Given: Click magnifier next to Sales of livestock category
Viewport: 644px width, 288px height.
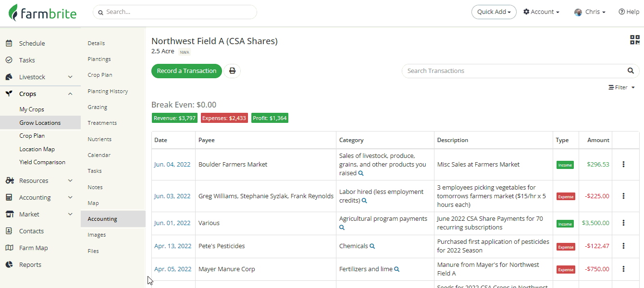Looking at the screenshot, I should 361,173.
